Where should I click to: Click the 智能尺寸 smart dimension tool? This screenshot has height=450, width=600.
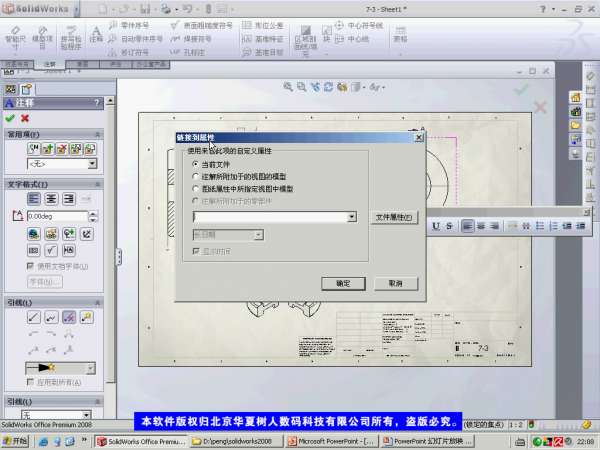(x=15, y=38)
